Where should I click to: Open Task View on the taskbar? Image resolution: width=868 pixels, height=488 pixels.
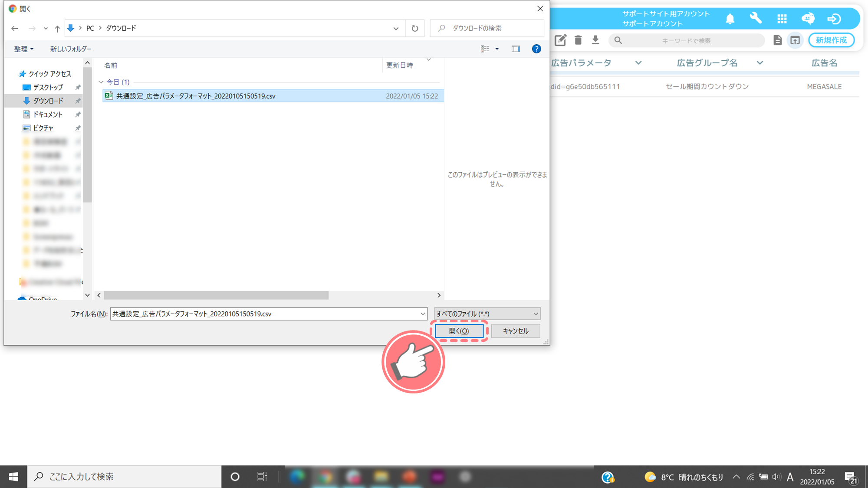262,477
